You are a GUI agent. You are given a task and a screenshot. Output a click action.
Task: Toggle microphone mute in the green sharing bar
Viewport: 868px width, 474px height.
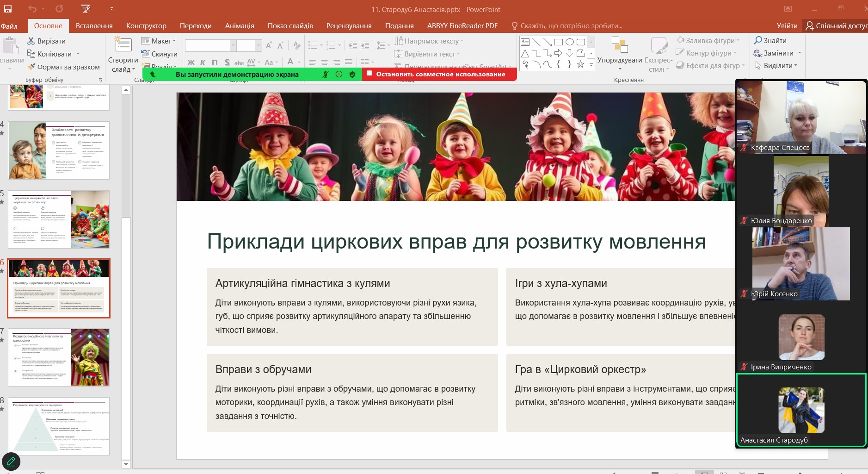click(326, 75)
